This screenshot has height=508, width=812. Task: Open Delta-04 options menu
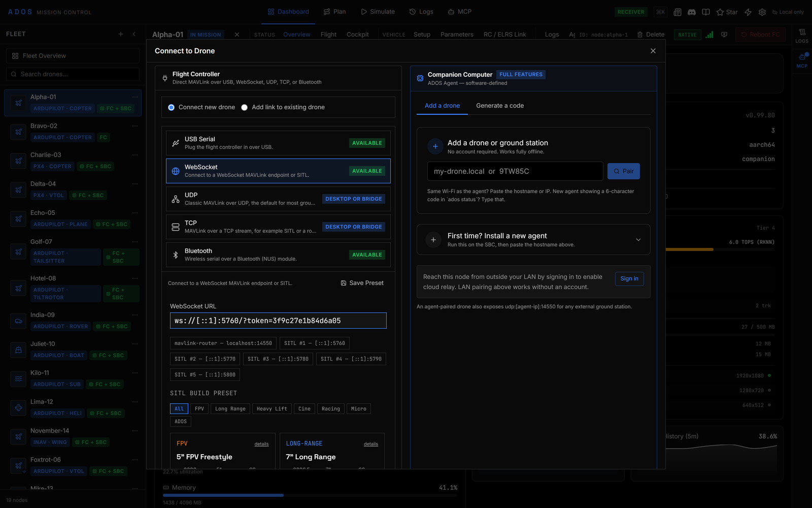click(x=135, y=184)
